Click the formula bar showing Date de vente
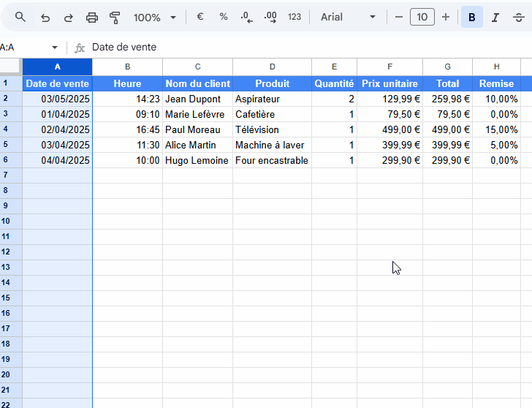This screenshot has width=532, height=408. 292,48
